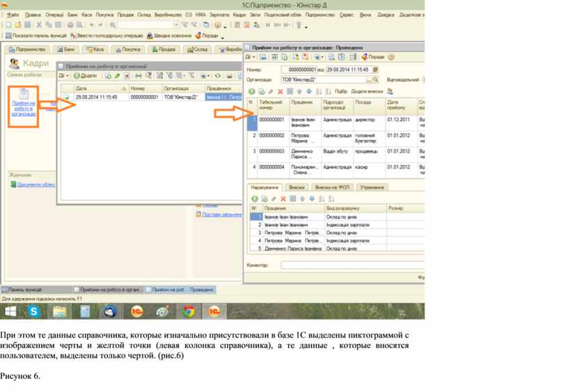Expand search box dropdown arrow in main toolbar

pyautogui.click(x=176, y=25)
